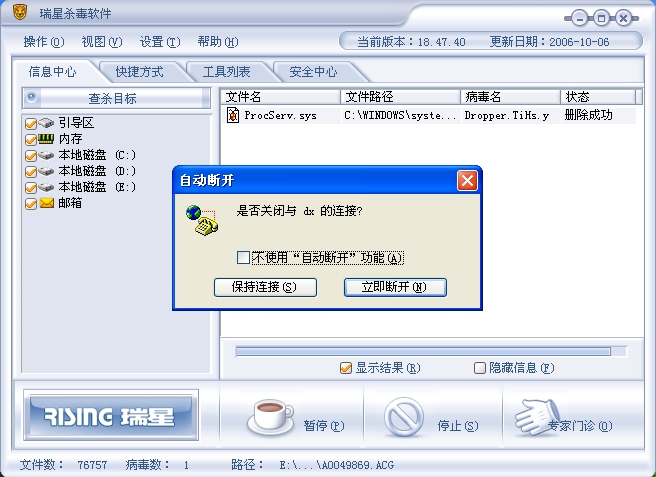
Task: Click the stop sign icon
Action: pos(404,417)
